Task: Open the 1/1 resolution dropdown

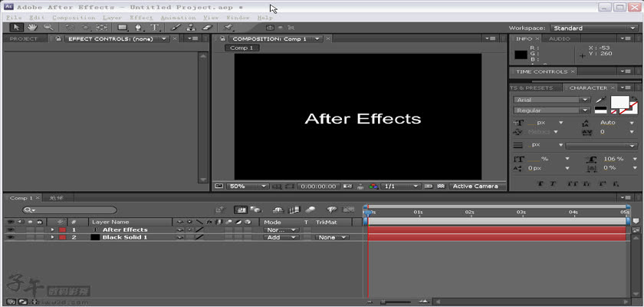Action: (400, 187)
